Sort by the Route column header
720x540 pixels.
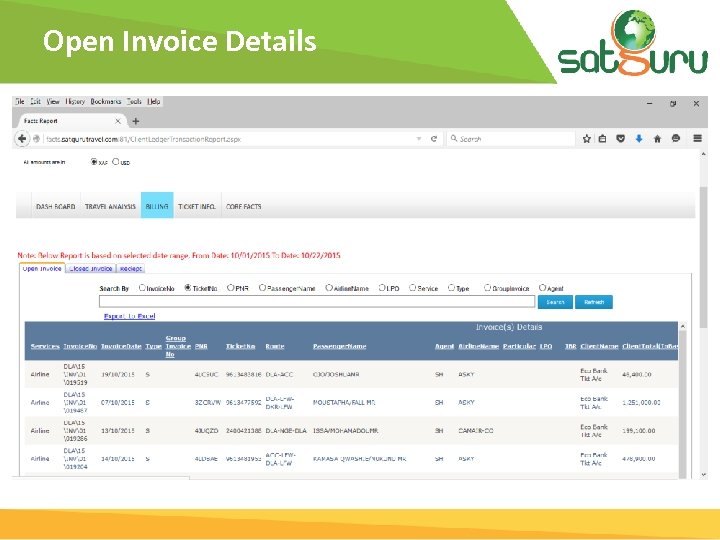click(275, 346)
